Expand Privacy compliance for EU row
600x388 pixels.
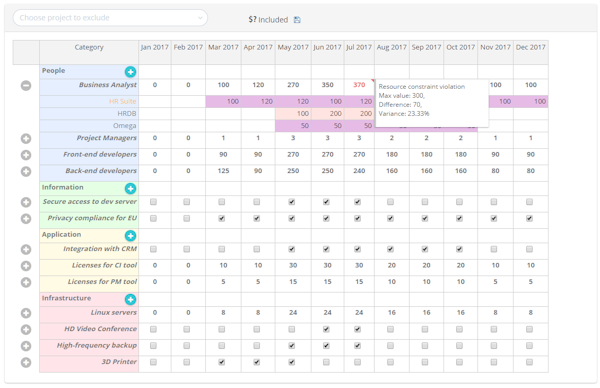pyautogui.click(x=26, y=218)
